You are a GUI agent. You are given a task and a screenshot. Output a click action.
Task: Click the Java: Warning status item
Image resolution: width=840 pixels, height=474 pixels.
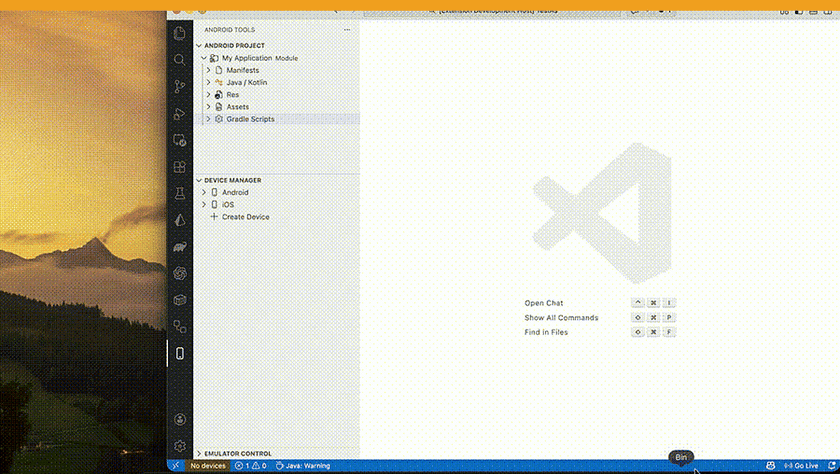point(303,465)
